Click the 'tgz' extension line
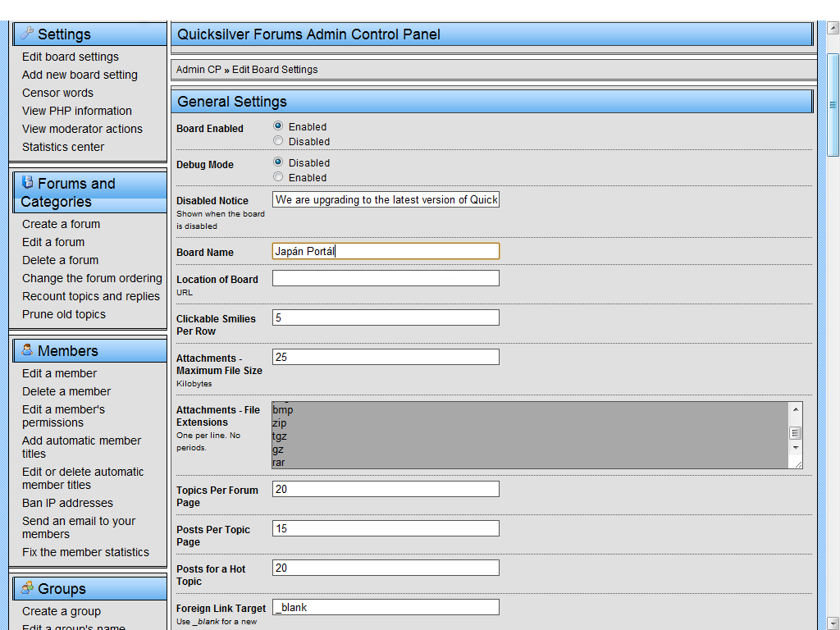 280,436
